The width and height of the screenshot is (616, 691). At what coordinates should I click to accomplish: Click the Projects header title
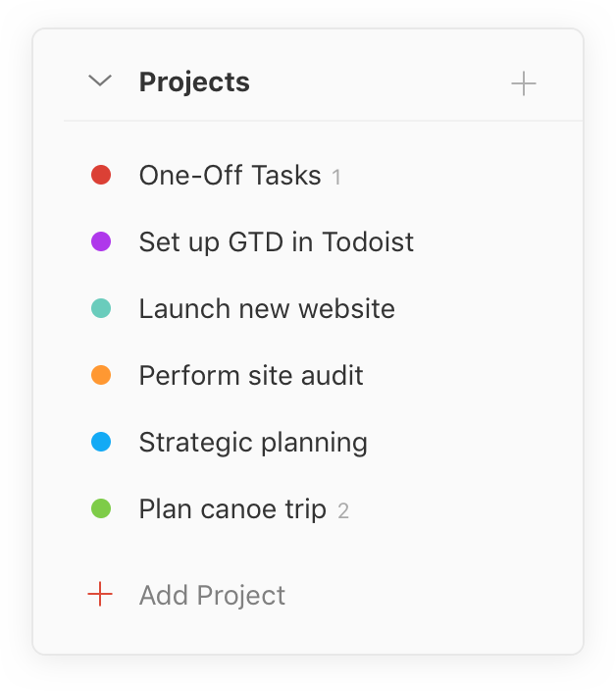point(194,82)
